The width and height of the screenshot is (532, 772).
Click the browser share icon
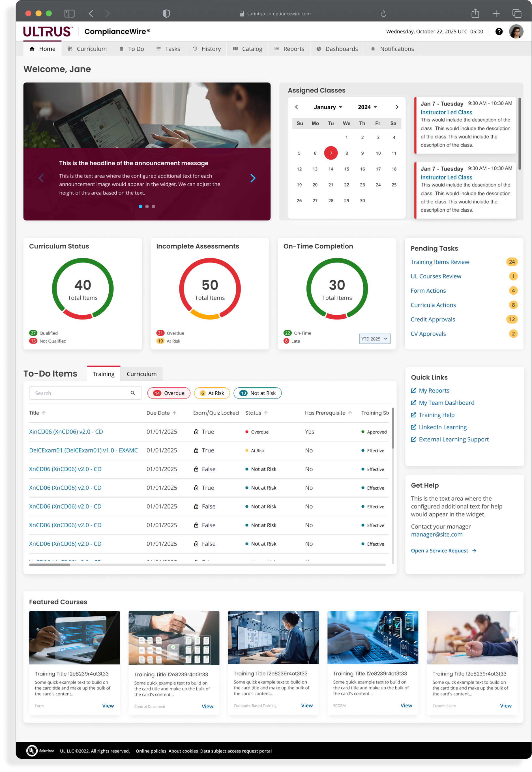click(x=475, y=13)
